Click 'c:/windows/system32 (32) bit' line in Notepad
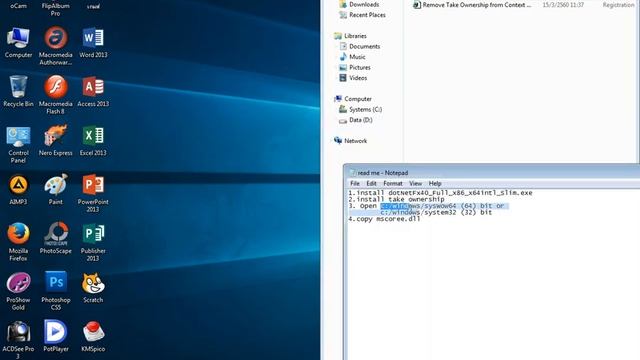This screenshot has width=640, height=360. 436,212
